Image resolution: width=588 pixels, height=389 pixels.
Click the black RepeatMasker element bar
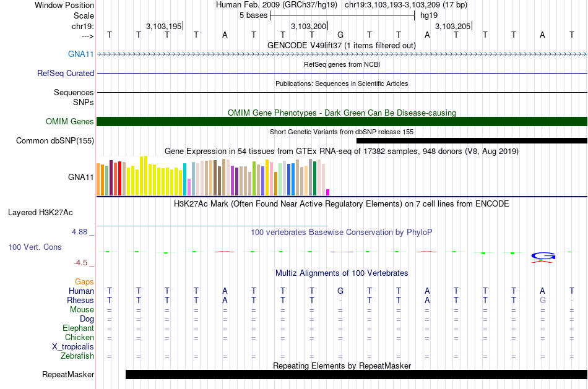pos(356,374)
